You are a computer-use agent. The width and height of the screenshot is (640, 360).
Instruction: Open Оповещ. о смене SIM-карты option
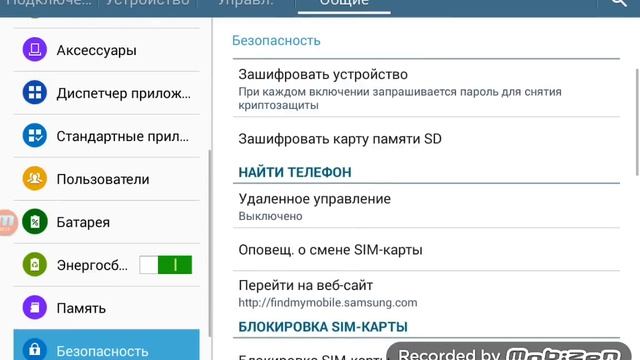tap(426, 249)
